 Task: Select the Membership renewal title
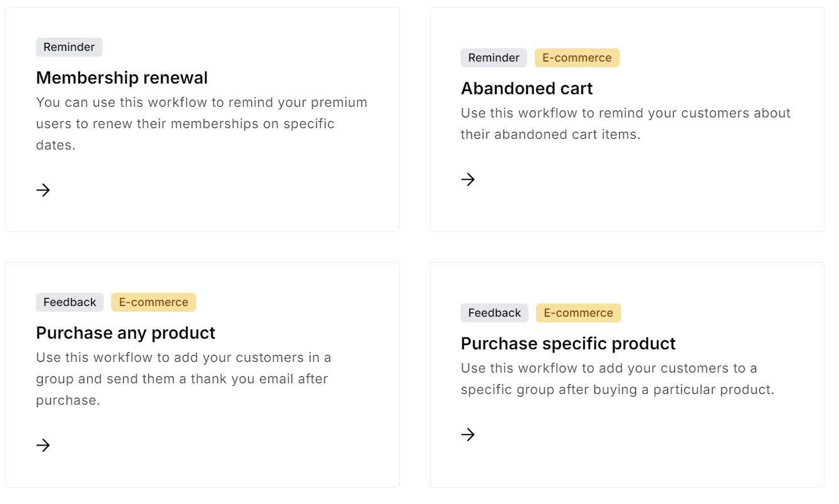(x=122, y=78)
